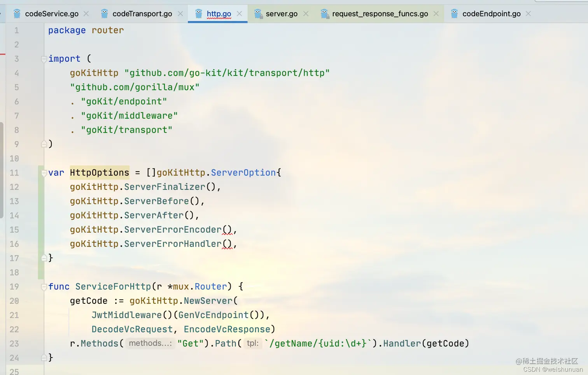
Task: Click the ServerErrorEncoder call with error underline
Action: click(173, 230)
